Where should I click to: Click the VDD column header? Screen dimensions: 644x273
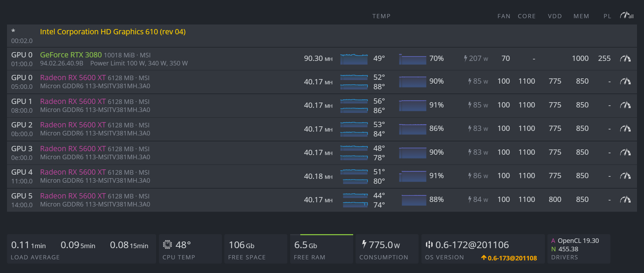tap(555, 16)
